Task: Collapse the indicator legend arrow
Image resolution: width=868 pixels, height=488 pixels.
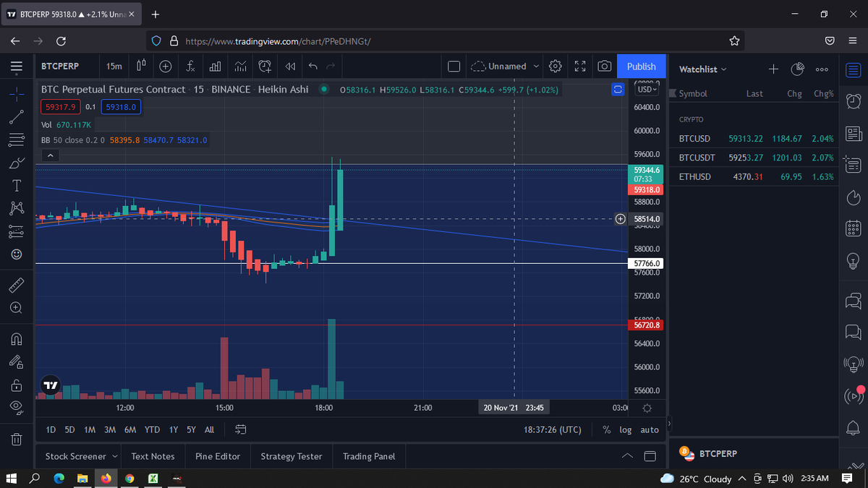Action: pos(50,155)
